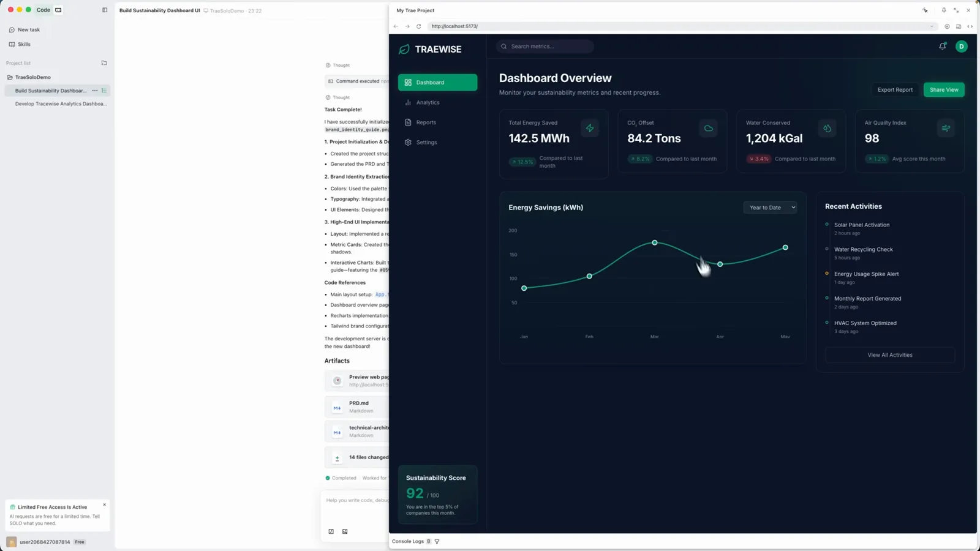Click the Share View button
This screenshot has height=551, width=980.
point(944,89)
